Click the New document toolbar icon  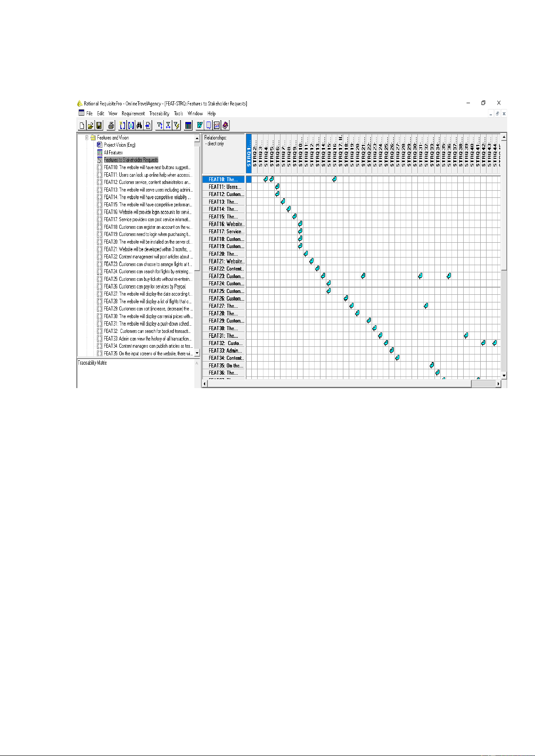click(x=82, y=126)
